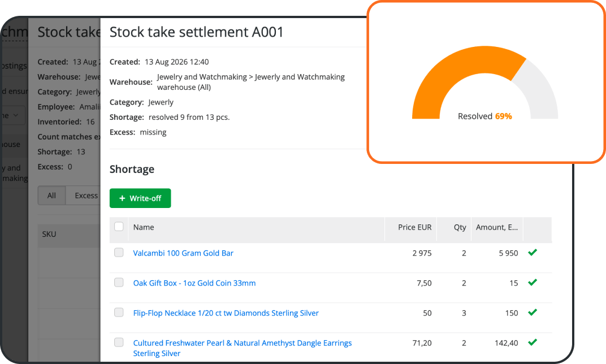Screen dimensions: 606x364
Task: Select the All tab in background window
Action: (x=51, y=196)
